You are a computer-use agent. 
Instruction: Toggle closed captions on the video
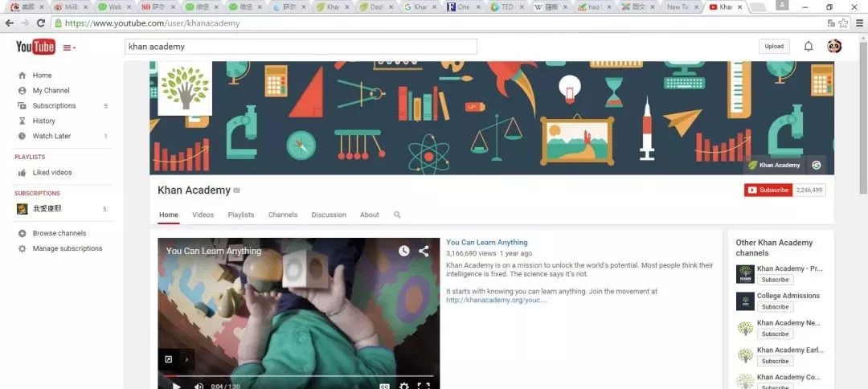(x=385, y=386)
